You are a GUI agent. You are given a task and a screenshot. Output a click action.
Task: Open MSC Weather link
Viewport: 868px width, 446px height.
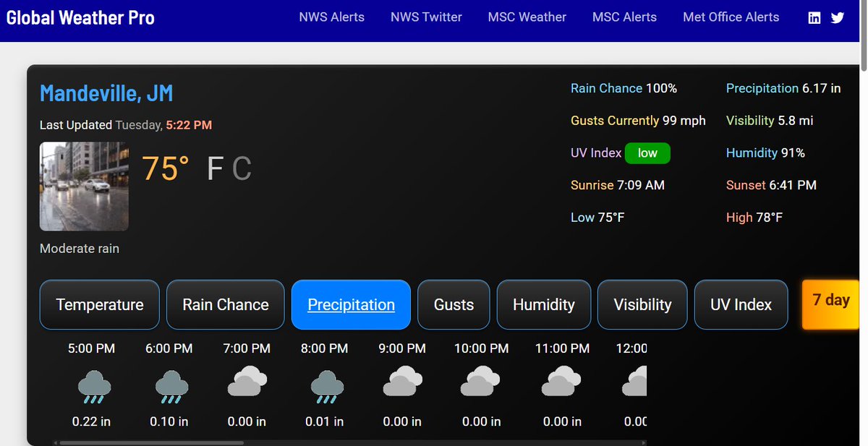pyautogui.click(x=527, y=17)
